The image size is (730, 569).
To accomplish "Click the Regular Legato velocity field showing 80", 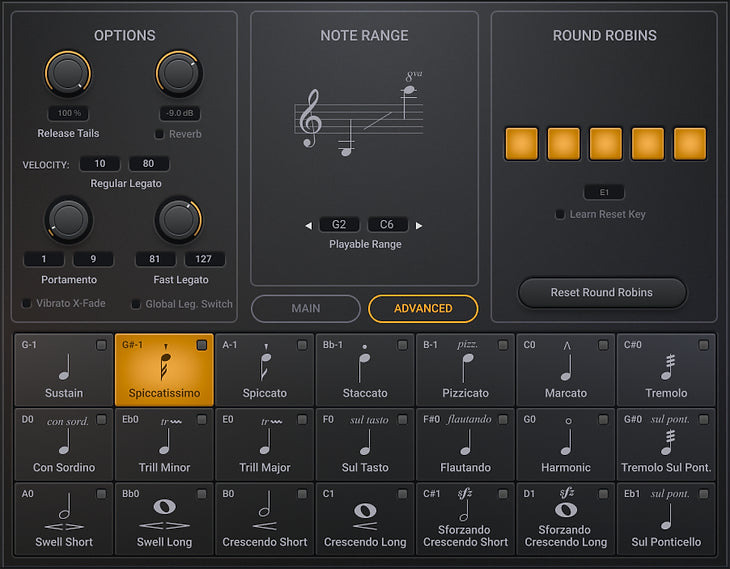I will point(149,164).
